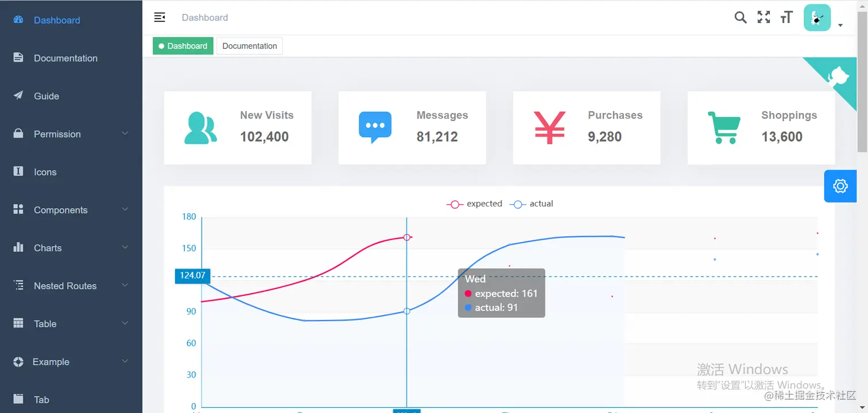Switch to the Documentation tag tab

(250, 46)
